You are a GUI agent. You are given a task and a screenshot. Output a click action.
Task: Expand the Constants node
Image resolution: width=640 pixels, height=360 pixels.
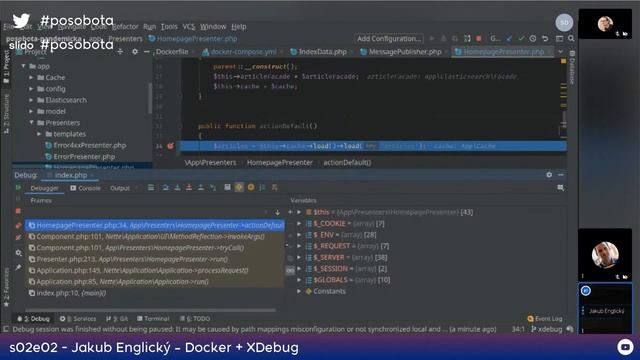299,291
